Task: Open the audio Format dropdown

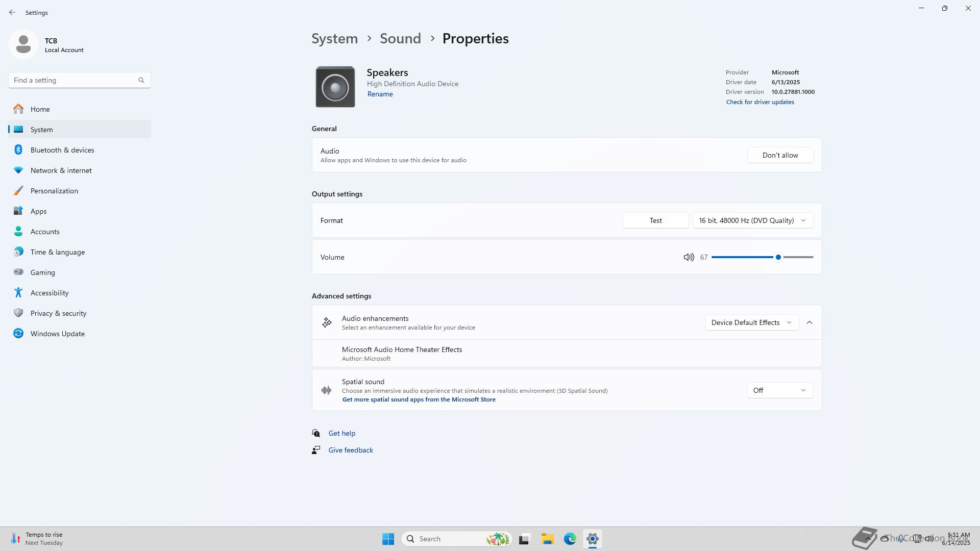Action: [x=753, y=220]
